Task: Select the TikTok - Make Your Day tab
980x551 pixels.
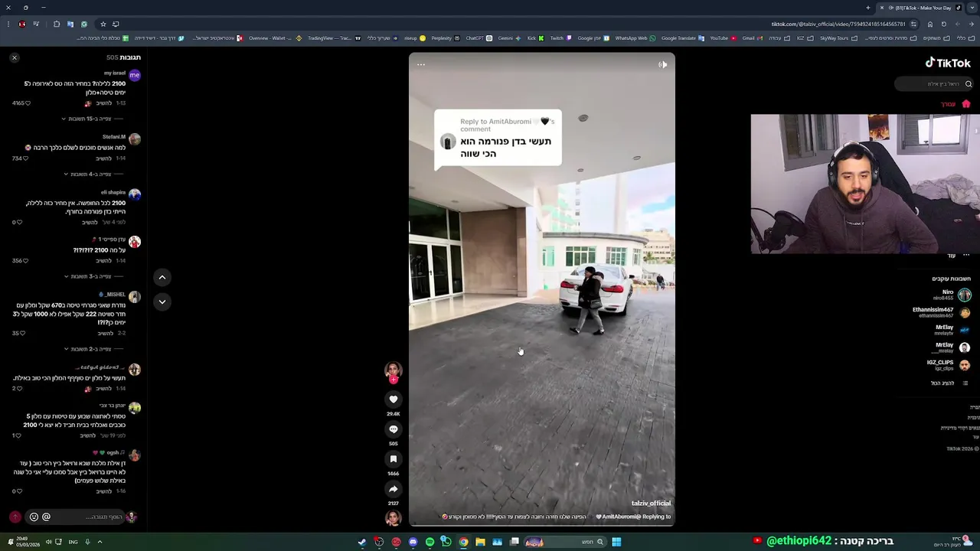Action: click(x=919, y=8)
